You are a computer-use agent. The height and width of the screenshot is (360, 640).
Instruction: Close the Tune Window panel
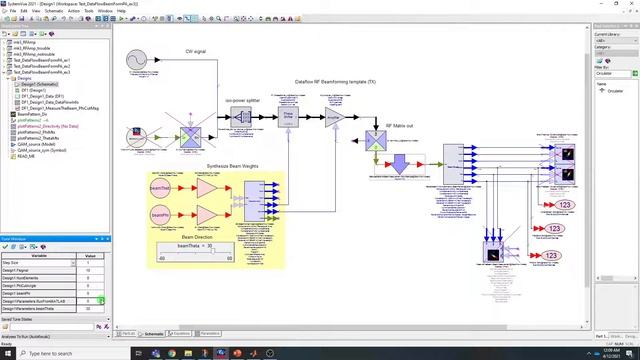tap(108, 239)
